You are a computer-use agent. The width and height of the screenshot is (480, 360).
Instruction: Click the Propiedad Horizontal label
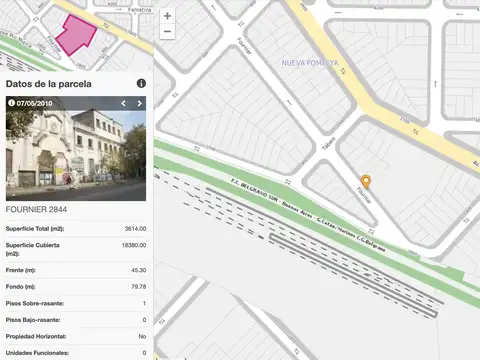pos(36,336)
